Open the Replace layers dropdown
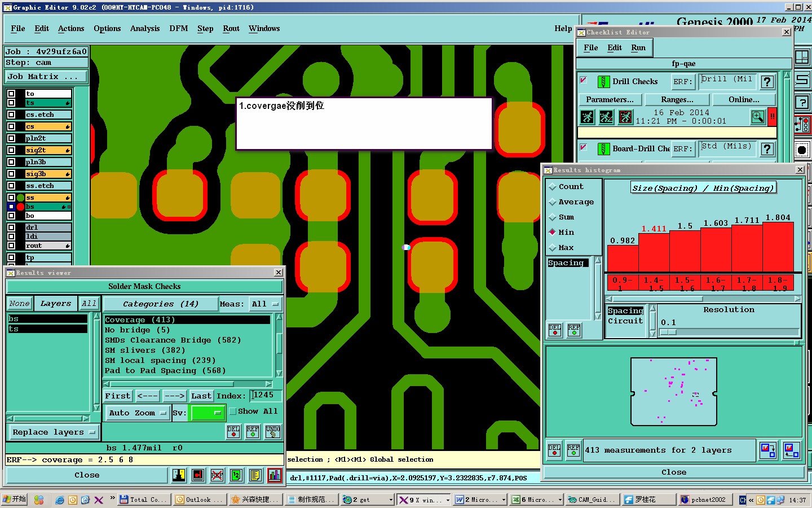Screen dimensions: 812x508 click(x=54, y=432)
